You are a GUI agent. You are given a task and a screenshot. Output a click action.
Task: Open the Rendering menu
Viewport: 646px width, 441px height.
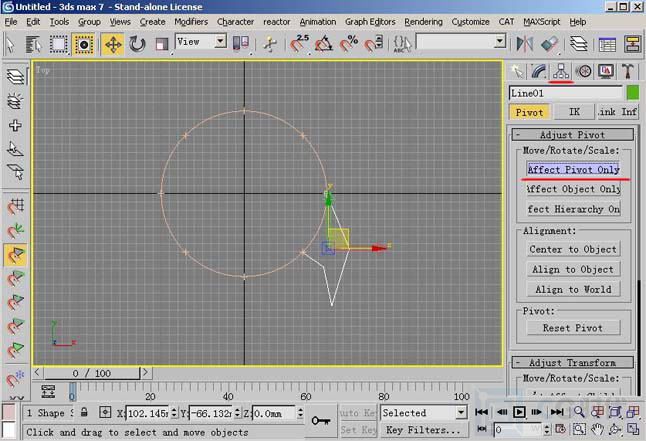pos(423,22)
